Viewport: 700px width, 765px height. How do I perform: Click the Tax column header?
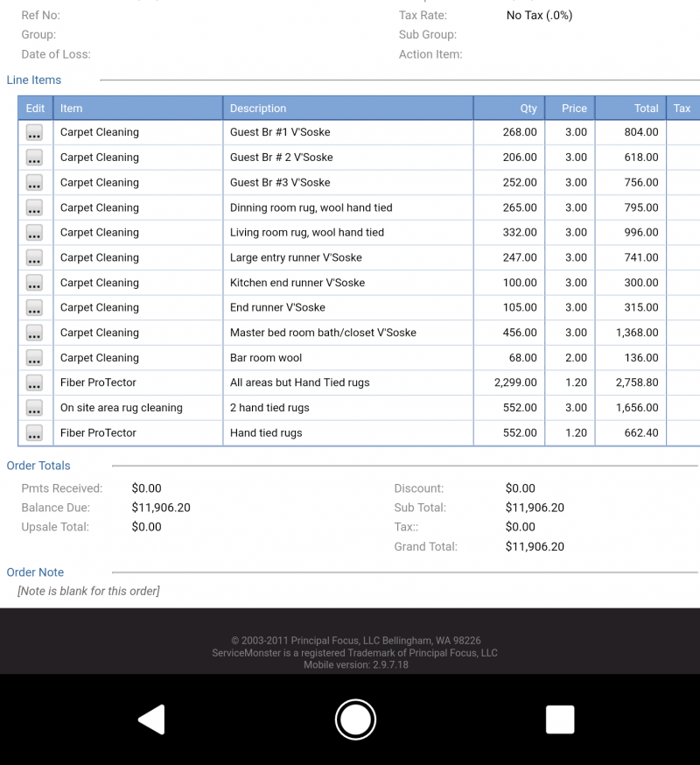point(682,109)
